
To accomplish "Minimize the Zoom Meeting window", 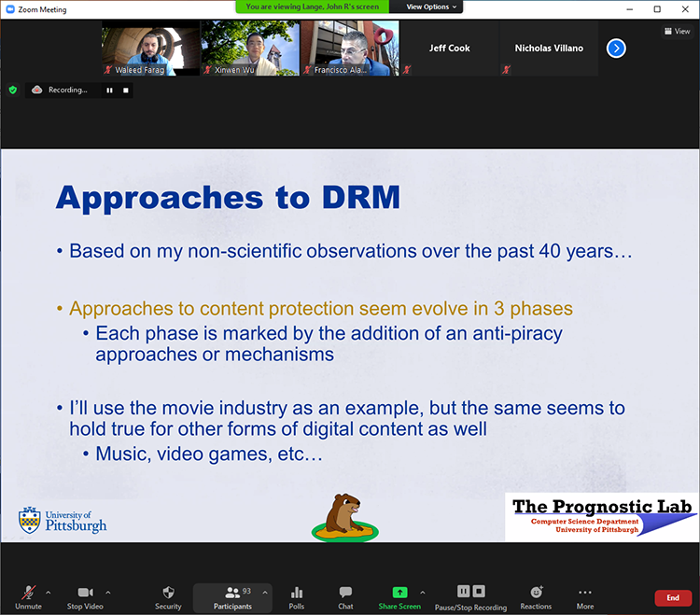I will pos(629,9).
